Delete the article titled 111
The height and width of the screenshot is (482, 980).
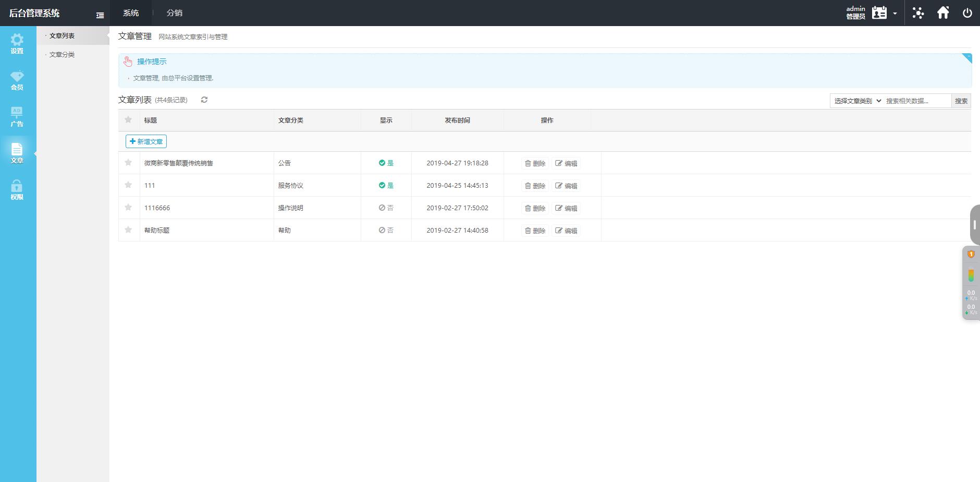535,186
